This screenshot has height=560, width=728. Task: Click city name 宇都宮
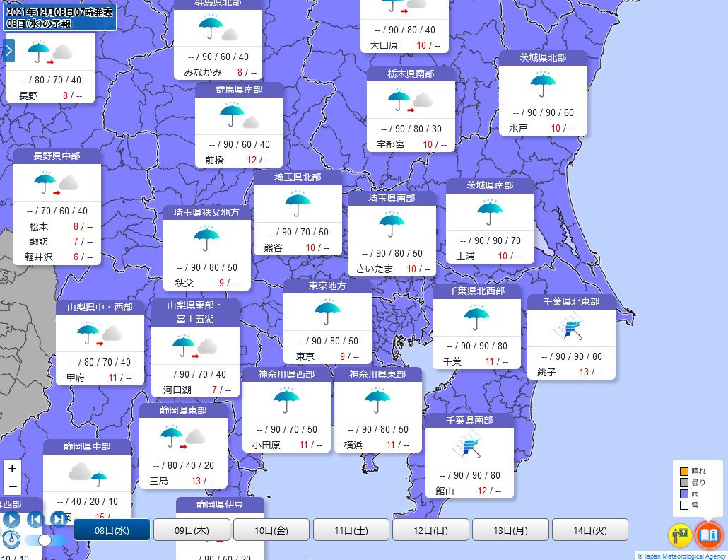click(390, 144)
